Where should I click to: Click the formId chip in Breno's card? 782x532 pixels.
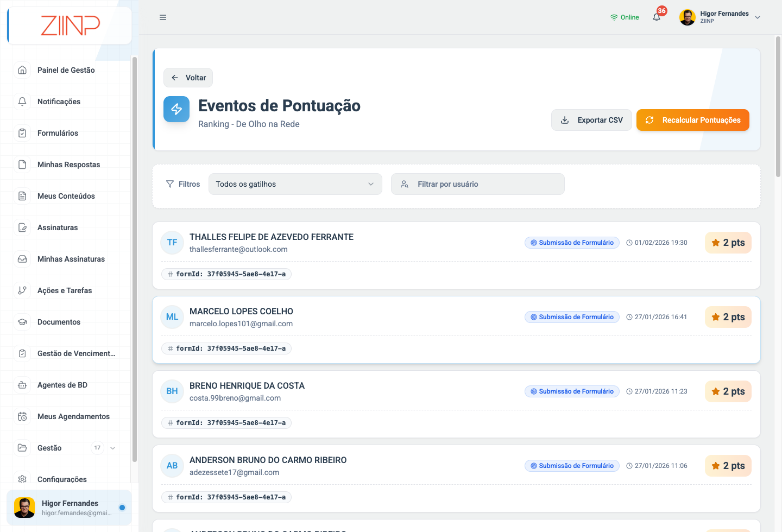[x=226, y=423]
